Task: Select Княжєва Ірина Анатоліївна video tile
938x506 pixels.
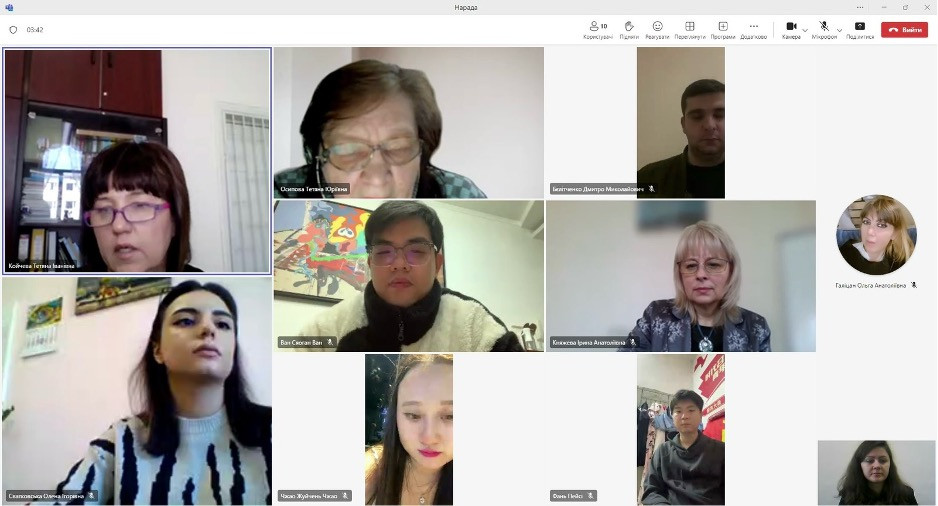Action: coord(681,276)
